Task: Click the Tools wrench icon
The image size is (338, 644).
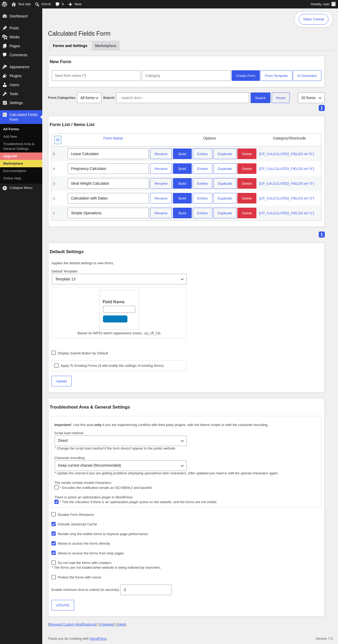Action: tap(5, 94)
